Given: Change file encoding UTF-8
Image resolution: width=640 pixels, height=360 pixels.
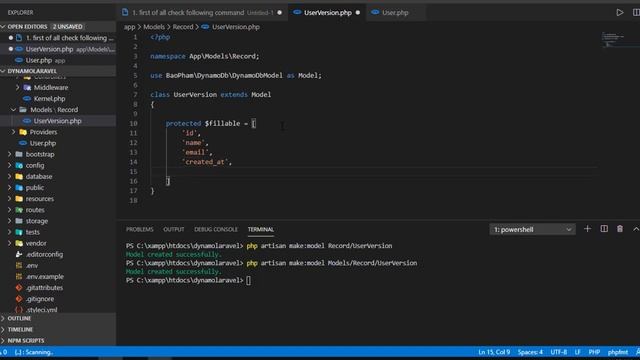Looking at the screenshot, I should click(558, 352).
